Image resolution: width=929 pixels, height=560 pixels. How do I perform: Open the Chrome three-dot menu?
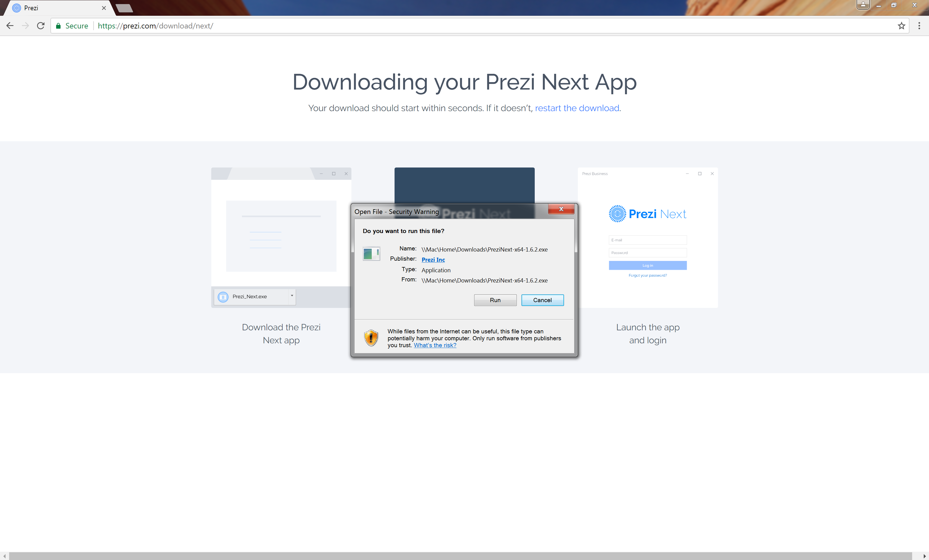click(919, 26)
